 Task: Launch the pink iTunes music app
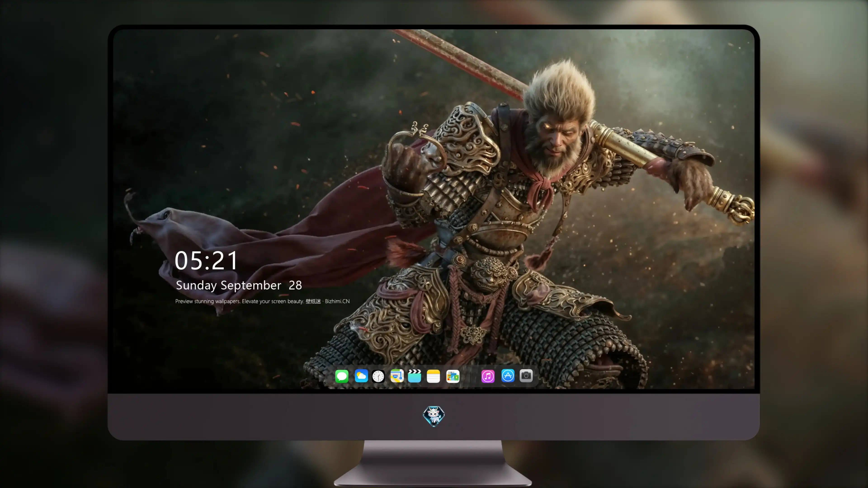coord(488,376)
